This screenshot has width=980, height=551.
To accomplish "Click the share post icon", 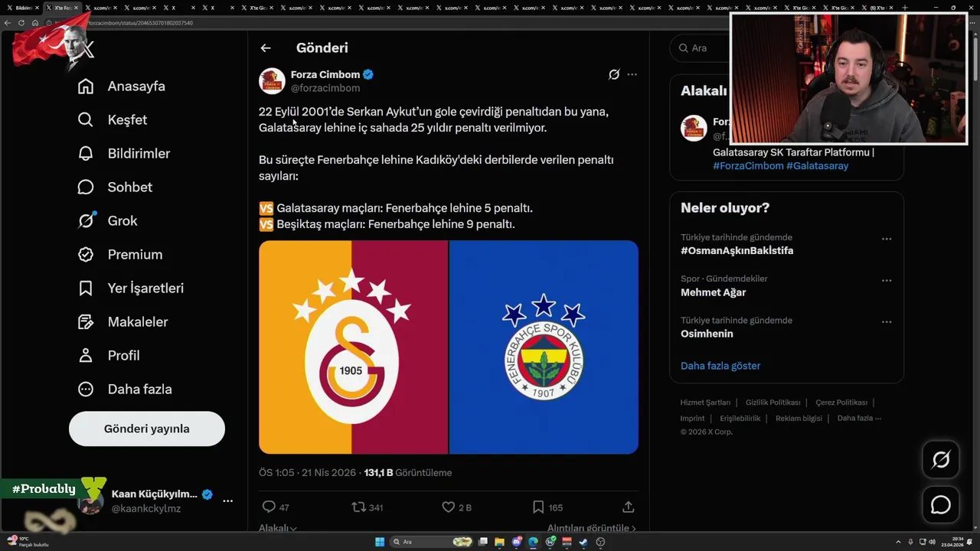I will pyautogui.click(x=629, y=507).
